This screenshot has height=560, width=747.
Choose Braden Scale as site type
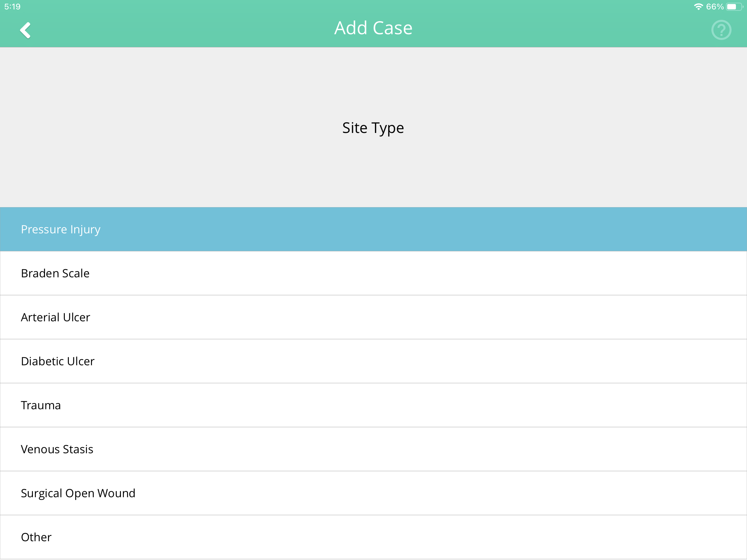pyautogui.click(x=373, y=273)
